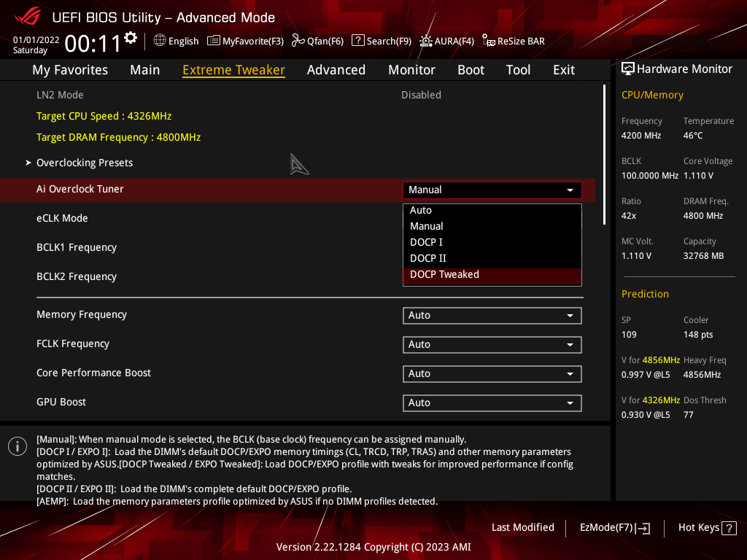Open the Monitor tab
This screenshot has height=560, width=747.
coord(411,70)
